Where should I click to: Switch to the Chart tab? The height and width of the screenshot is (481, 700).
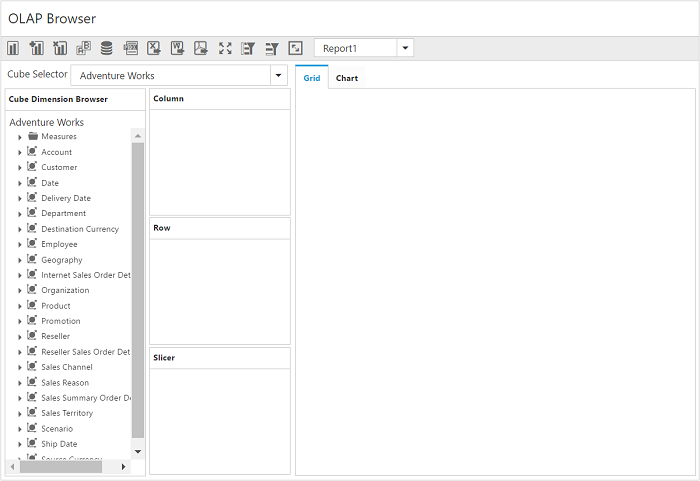[347, 78]
